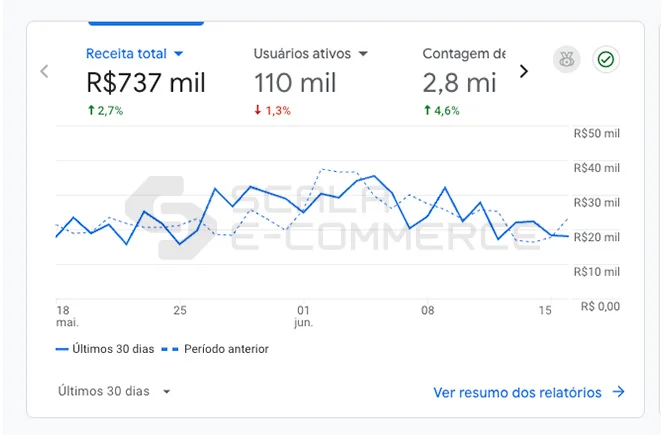
Task: Open Ver resumo dos relatórios link
Action: pos(517,392)
